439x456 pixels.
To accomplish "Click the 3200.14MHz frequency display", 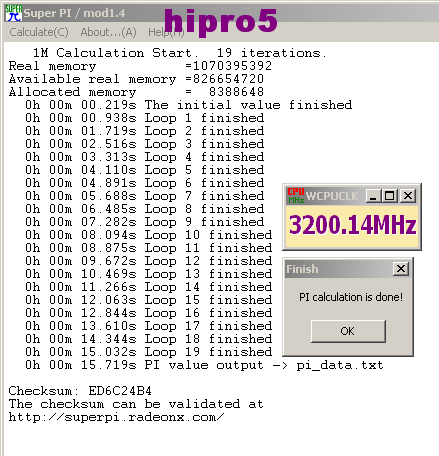I will point(352,225).
